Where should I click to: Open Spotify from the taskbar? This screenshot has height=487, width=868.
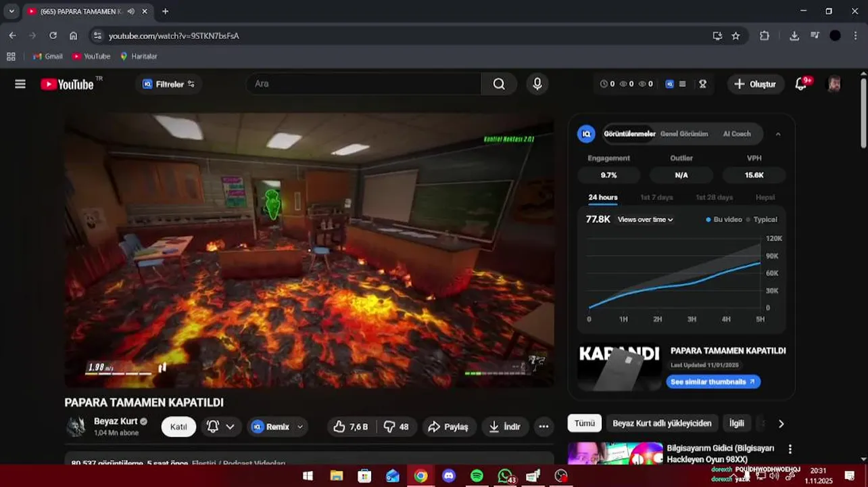click(x=477, y=476)
